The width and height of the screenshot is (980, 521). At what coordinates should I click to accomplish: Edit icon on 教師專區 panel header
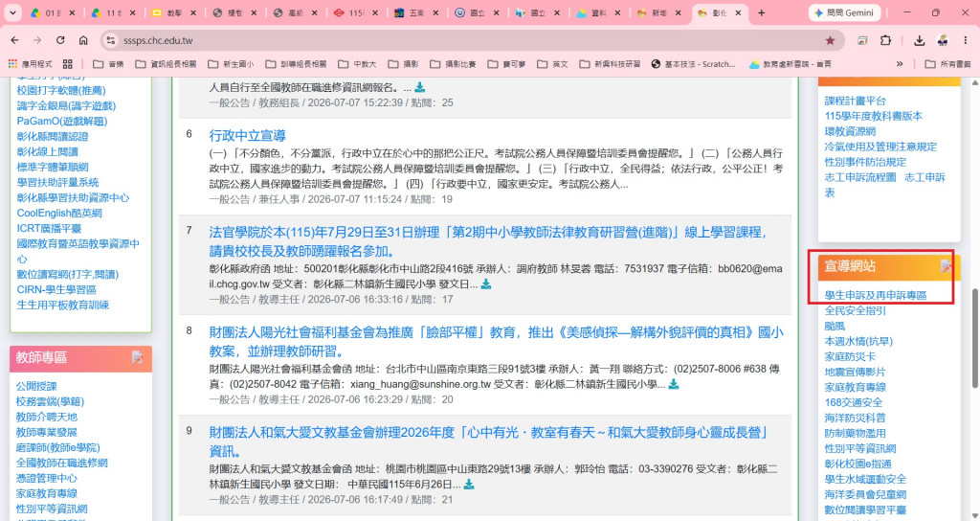[137, 358]
